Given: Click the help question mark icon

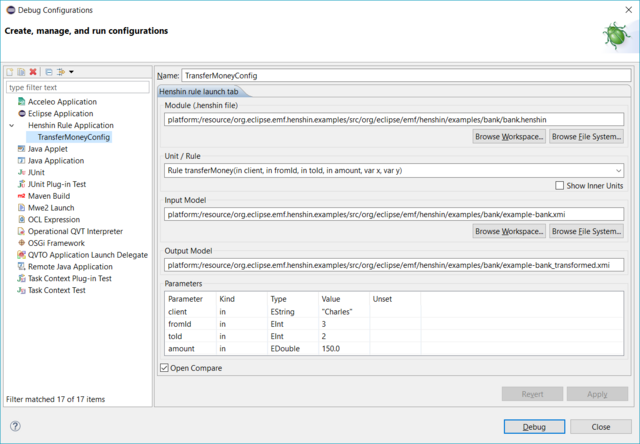Looking at the screenshot, I should (14, 427).
